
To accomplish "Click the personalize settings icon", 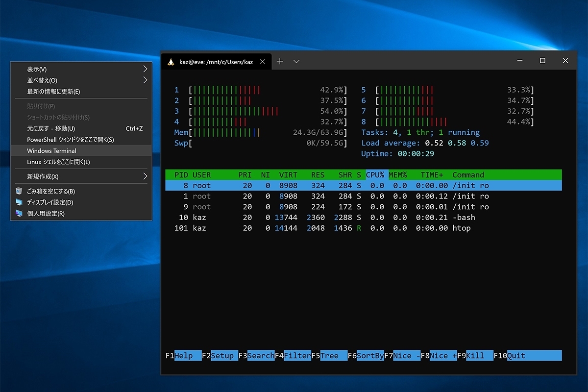I will [19, 214].
